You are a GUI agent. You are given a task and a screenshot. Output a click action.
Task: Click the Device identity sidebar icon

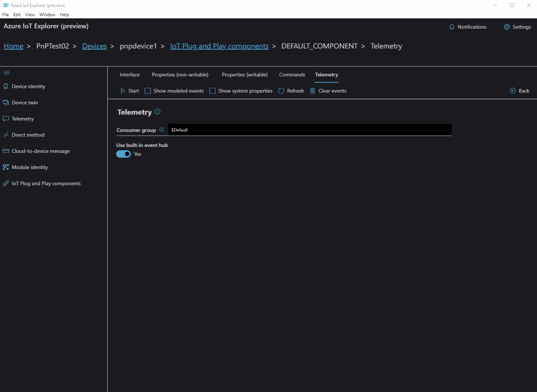(6, 86)
